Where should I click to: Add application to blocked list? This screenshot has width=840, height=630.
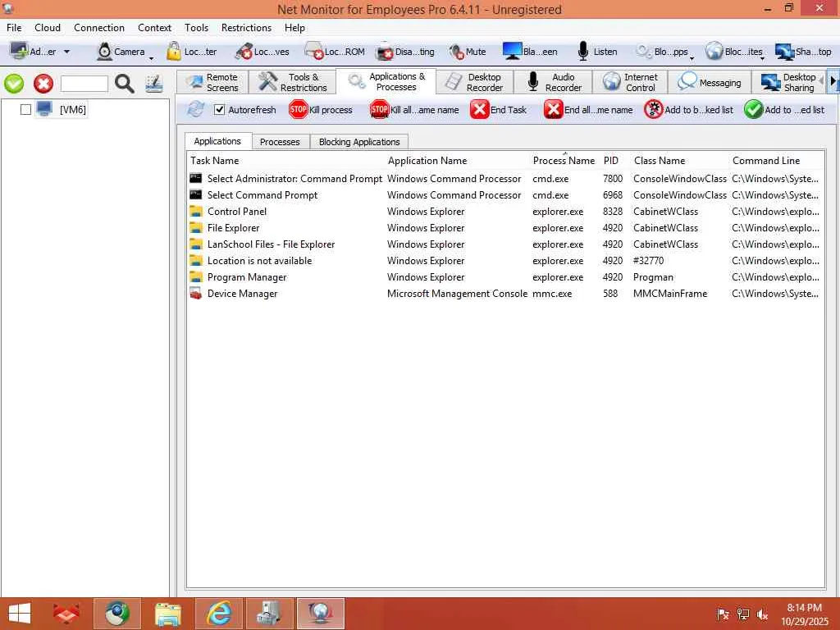(688, 109)
